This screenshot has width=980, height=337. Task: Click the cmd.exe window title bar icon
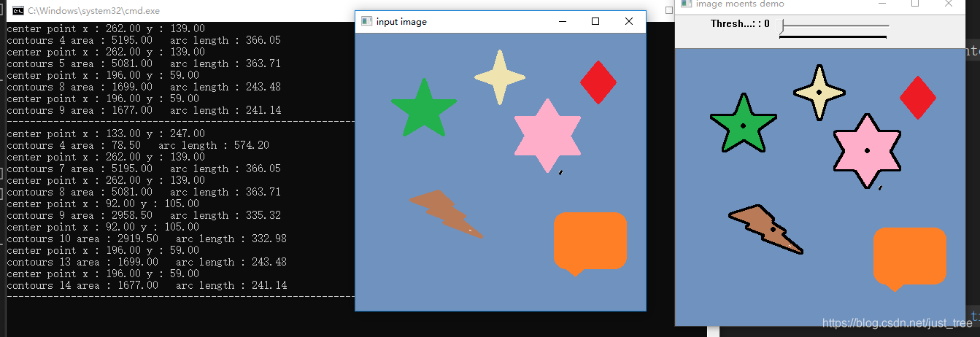click(18, 11)
